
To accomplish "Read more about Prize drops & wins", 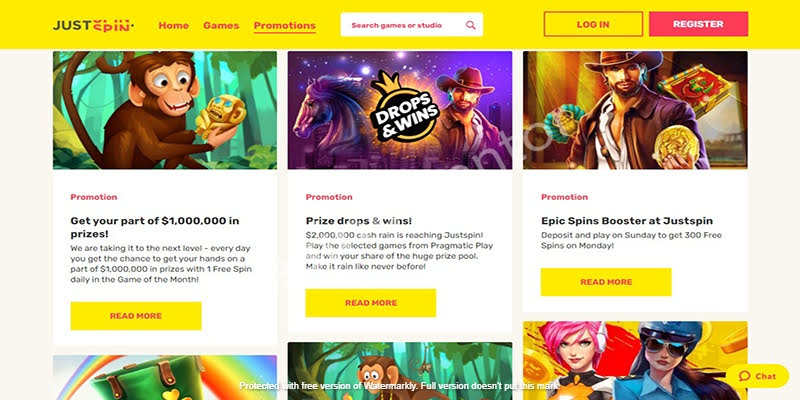I will [x=371, y=303].
